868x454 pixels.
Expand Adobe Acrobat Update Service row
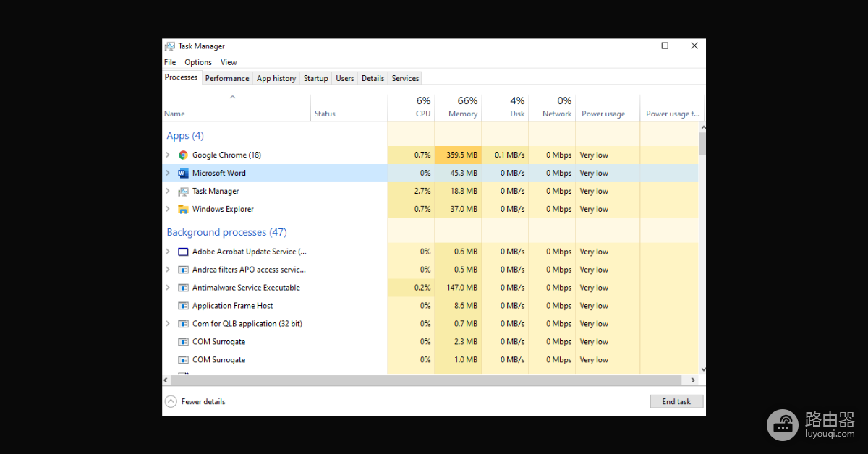168,252
